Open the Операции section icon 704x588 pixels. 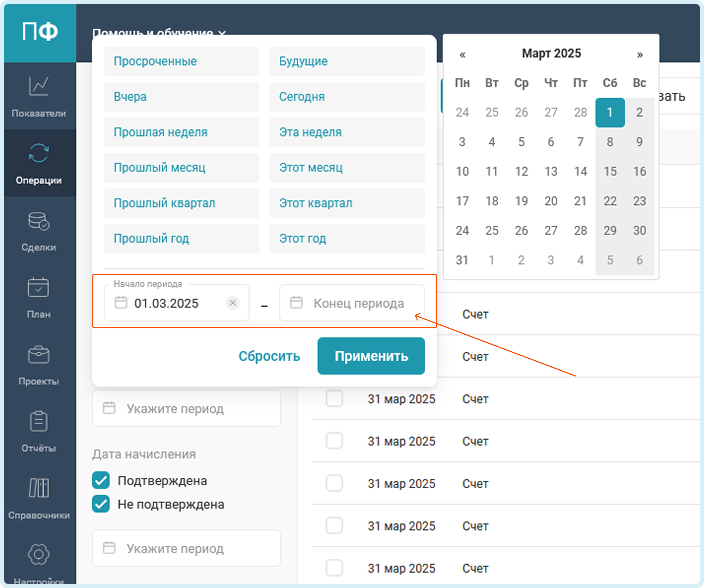39,153
